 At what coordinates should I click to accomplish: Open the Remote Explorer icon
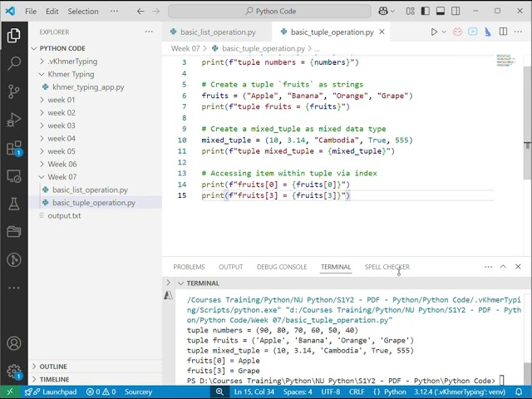pos(14,176)
